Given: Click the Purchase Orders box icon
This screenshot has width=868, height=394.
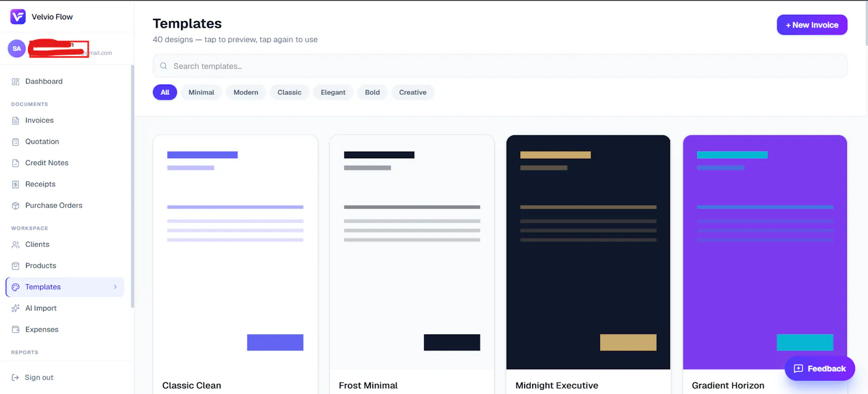Looking at the screenshot, I should click(x=15, y=206).
